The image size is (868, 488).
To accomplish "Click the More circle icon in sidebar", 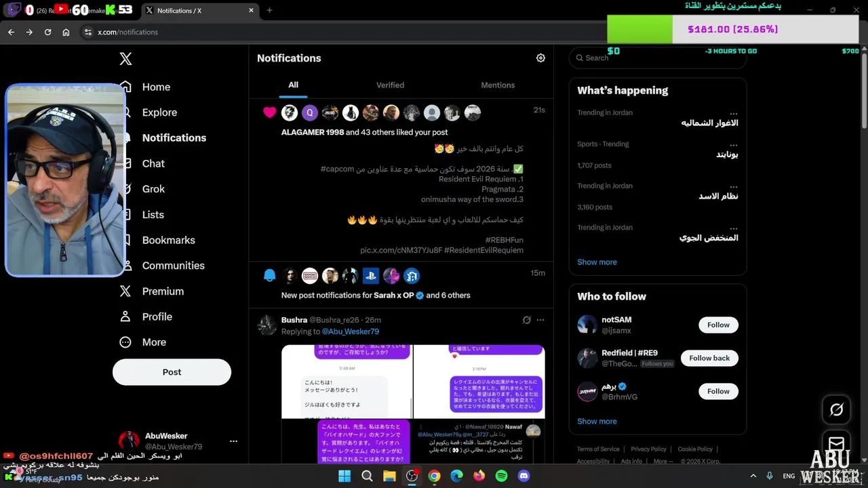I will click(x=125, y=342).
